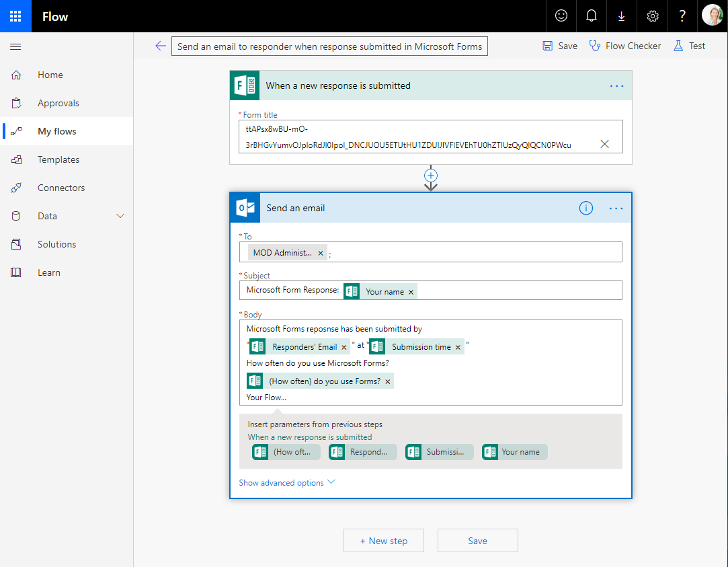Open Connectors in the sidebar
Screen dimensions: 728x567
click(x=61, y=188)
